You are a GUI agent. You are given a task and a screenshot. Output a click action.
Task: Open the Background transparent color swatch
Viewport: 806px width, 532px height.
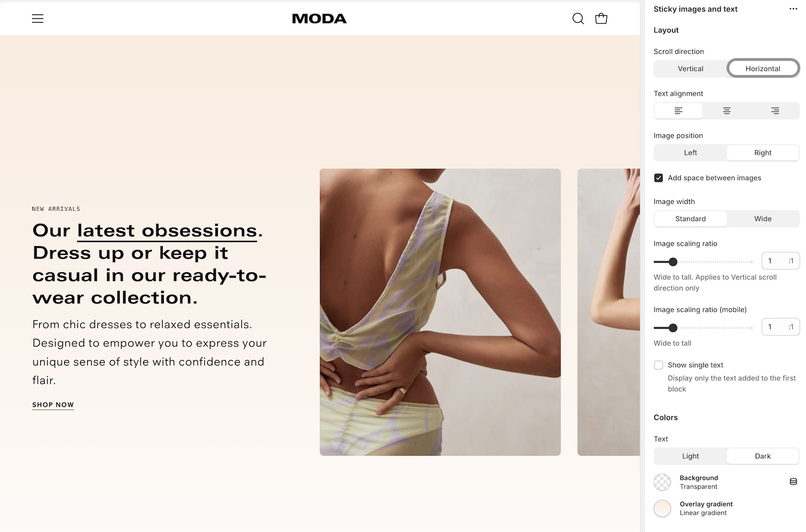(662, 482)
